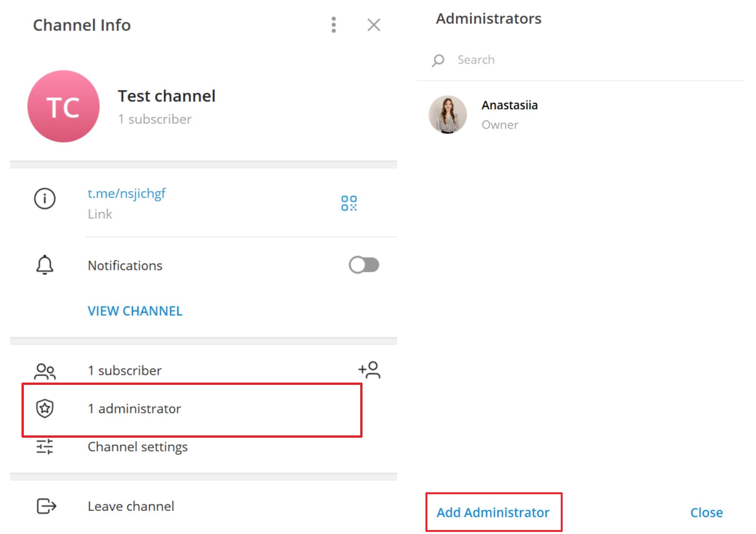Open the t.me/nsjichgf channel link
Screen dimensions: 756x534
tap(127, 193)
